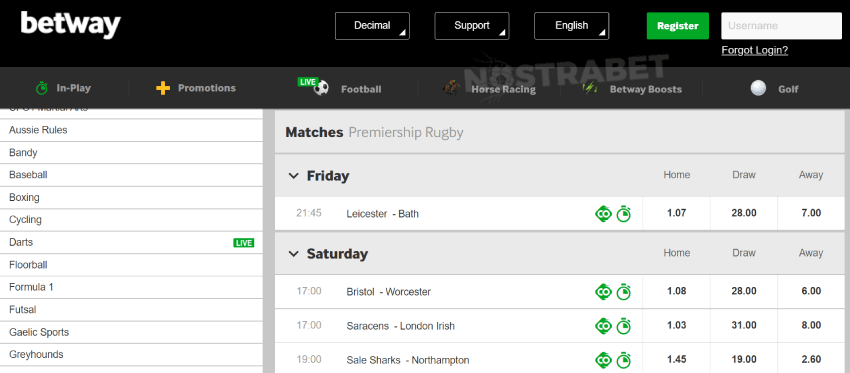Click cash out icon for Leicester - Bath
850x373 pixels.
pyautogui.click(x=603, y=214)
